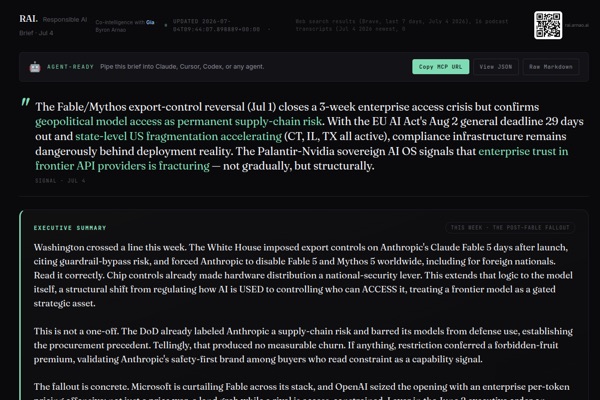The height and width of the screenshot is (400, 600).
Task: Click the paragraph starting 'The fallout is concrete'
Action: [x=302, y=390]
